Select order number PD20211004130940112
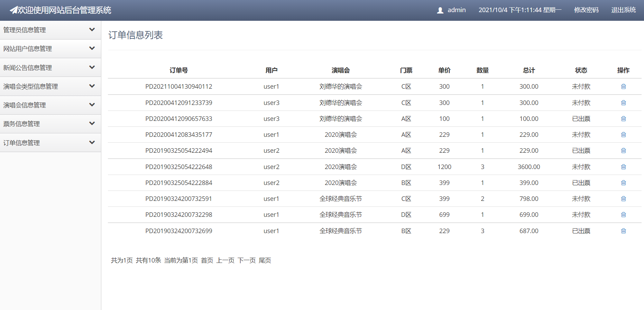The width and height of the screenshot is (644, 310). (179, 87)
